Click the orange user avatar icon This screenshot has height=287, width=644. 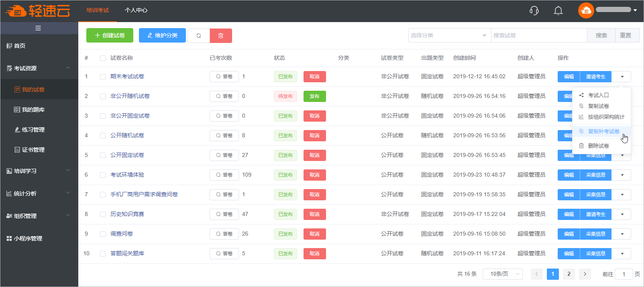pyautogui.click(x=586, y=10)
